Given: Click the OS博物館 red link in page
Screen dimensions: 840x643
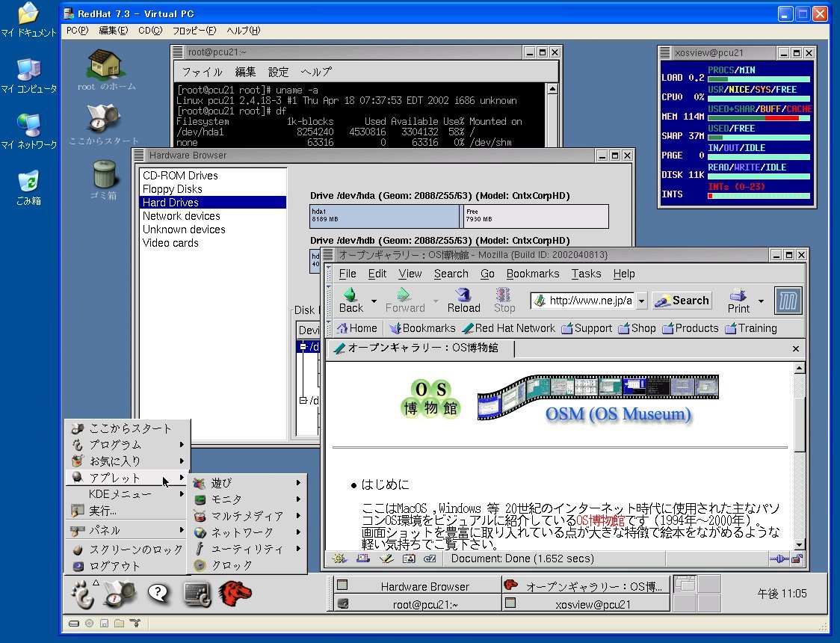Looking at the screenshot, I should point(600,520).
